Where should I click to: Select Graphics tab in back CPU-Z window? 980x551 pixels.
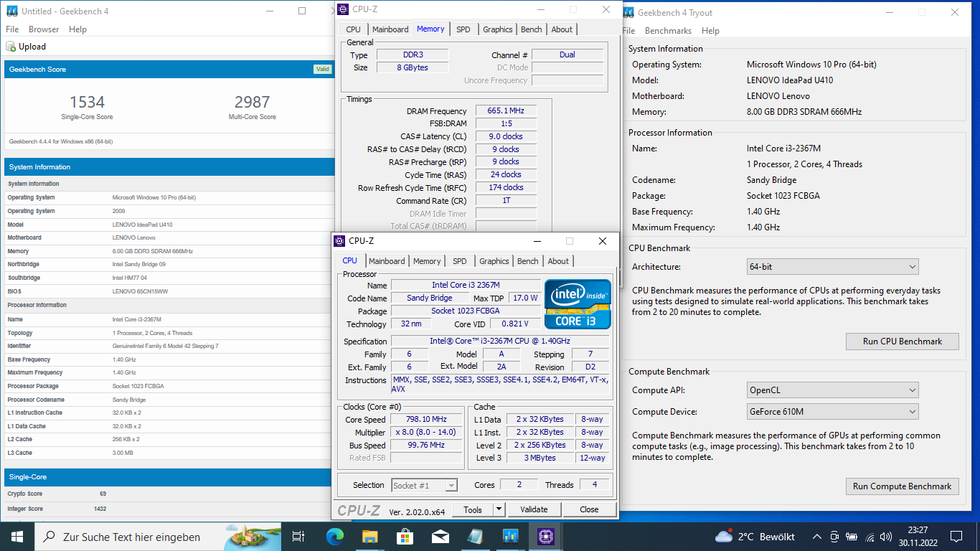click(x=498, y=29)
